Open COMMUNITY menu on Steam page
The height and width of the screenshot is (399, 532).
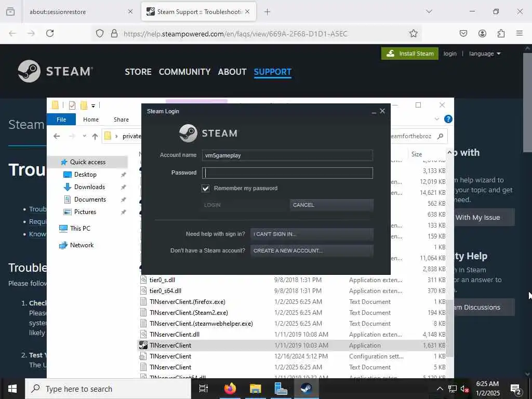click(184, 72)
